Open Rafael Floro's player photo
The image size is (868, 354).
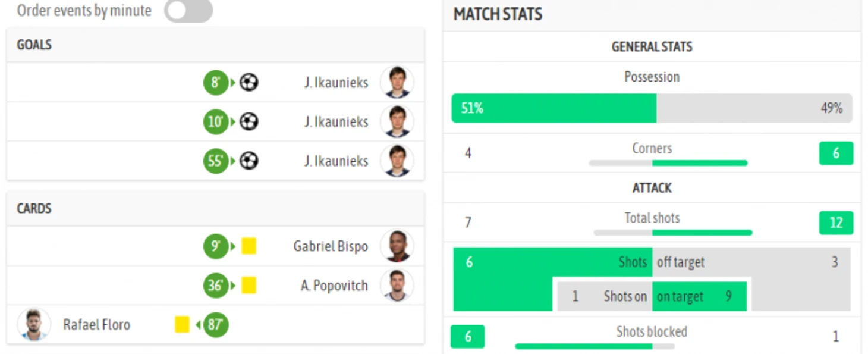(34, 324)
